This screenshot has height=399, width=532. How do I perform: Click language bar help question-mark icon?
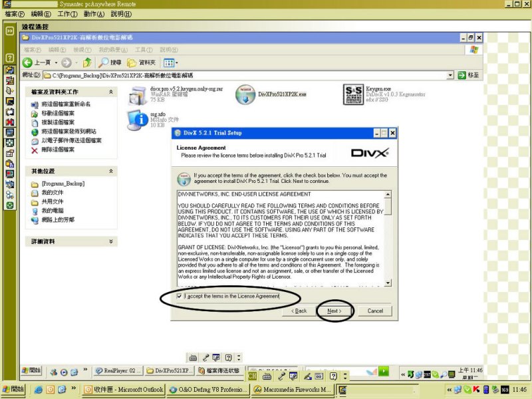(x=333, y=376)
